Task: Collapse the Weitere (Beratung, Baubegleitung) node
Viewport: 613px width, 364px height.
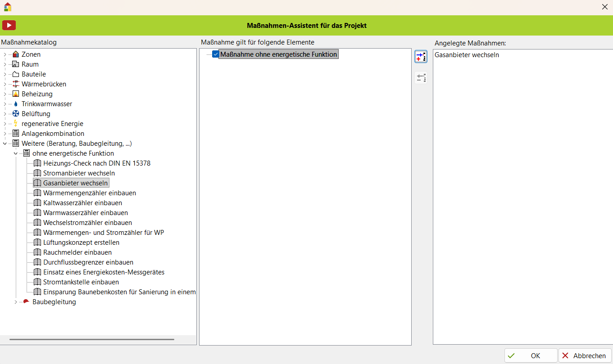Action: click(x=5, y=144)
